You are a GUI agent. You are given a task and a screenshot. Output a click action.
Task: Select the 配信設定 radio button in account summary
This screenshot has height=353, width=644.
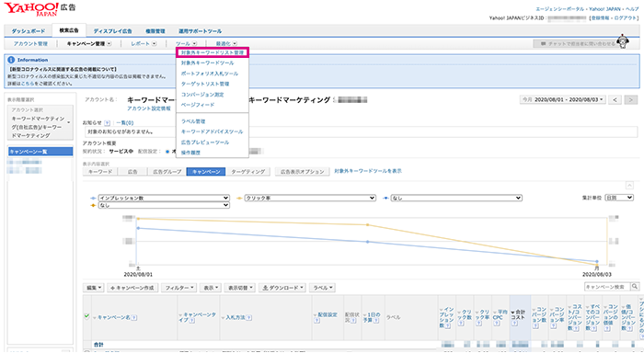point(167,152)
